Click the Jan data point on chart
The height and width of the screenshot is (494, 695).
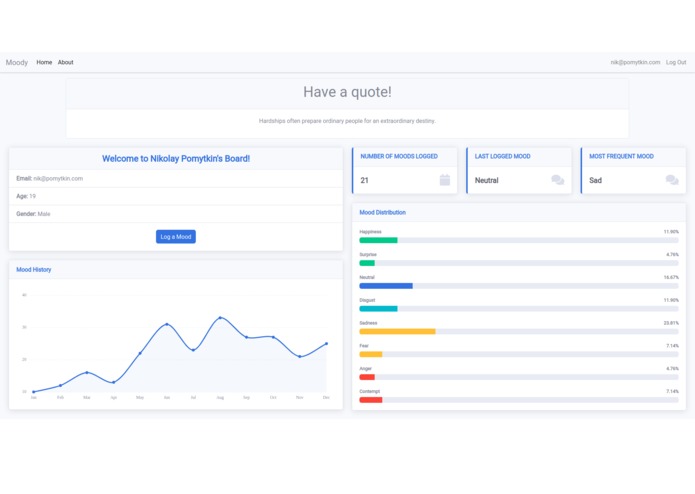[x=34, y=392]
